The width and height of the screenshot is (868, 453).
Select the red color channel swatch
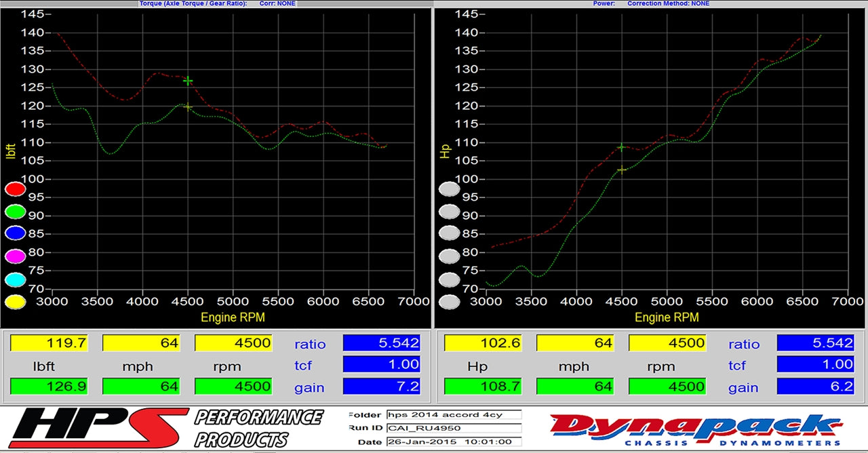(15, 188)
